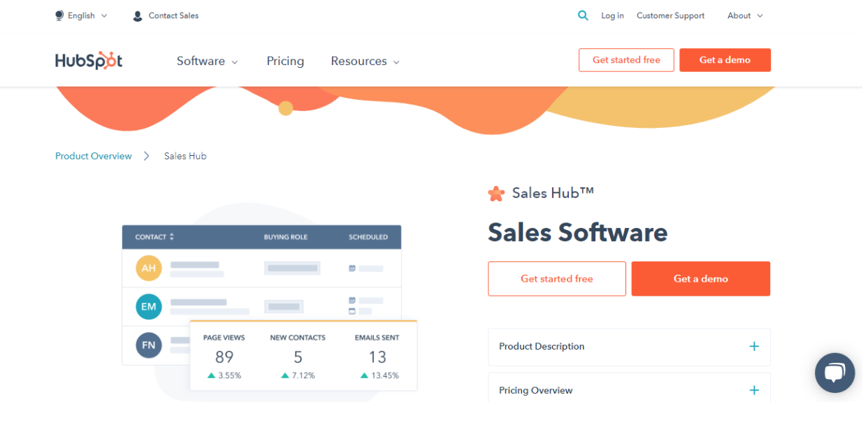Image resolution: width=868 pixels, height=446 pixels.
Task: Click the globe language icon
Action: point(59,15)
